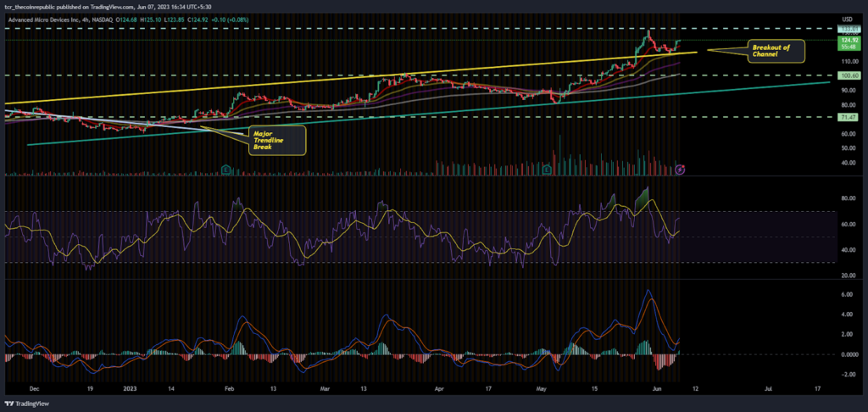Click the high value H125.10

pos(151,19)
